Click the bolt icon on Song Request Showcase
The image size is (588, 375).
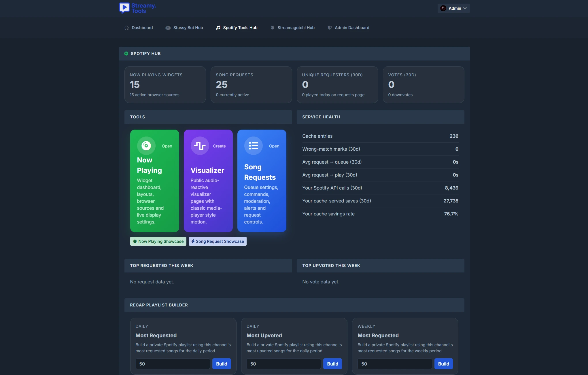click(x=193, y=241)
